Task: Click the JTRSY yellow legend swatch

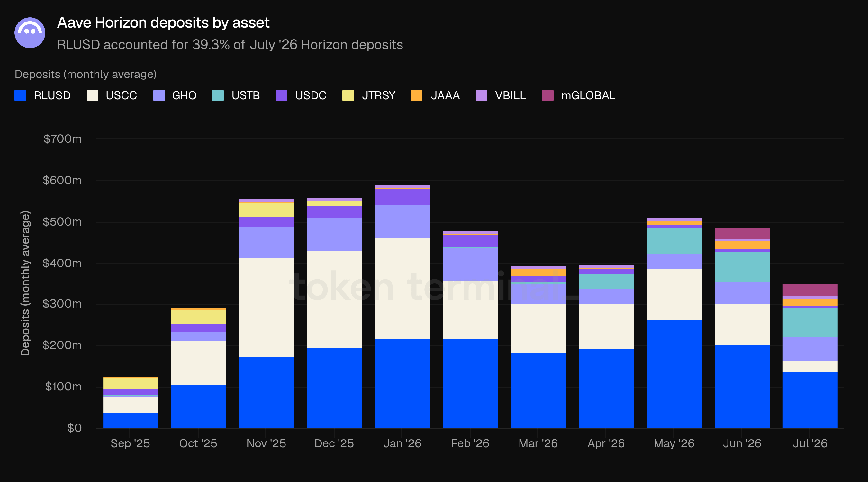Action: coord(348,95)
